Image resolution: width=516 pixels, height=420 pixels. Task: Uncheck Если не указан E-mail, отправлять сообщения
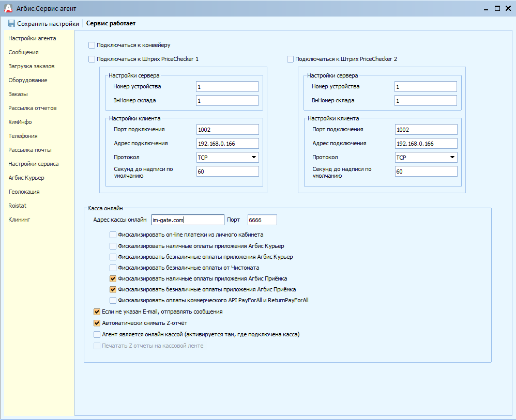tap(97, 312)
